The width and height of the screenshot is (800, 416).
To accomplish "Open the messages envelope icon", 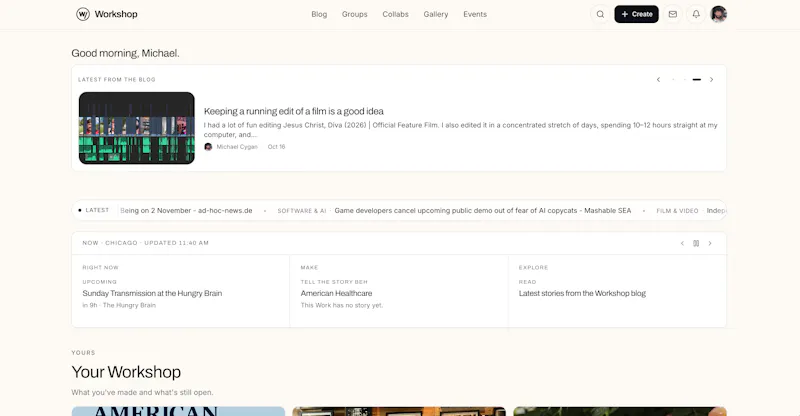I will (673, 14).
